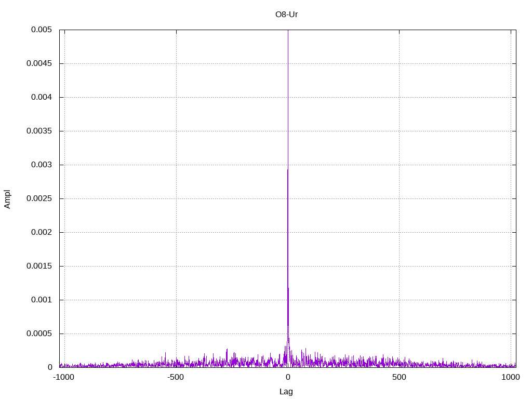
Task: Click the X-axis tick label -500
Action: [176, 377]
